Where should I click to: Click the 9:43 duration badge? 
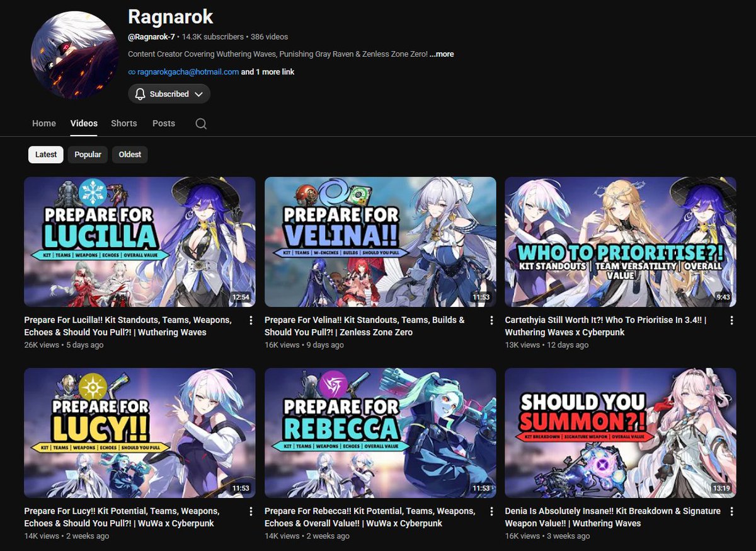click(723, 297)
